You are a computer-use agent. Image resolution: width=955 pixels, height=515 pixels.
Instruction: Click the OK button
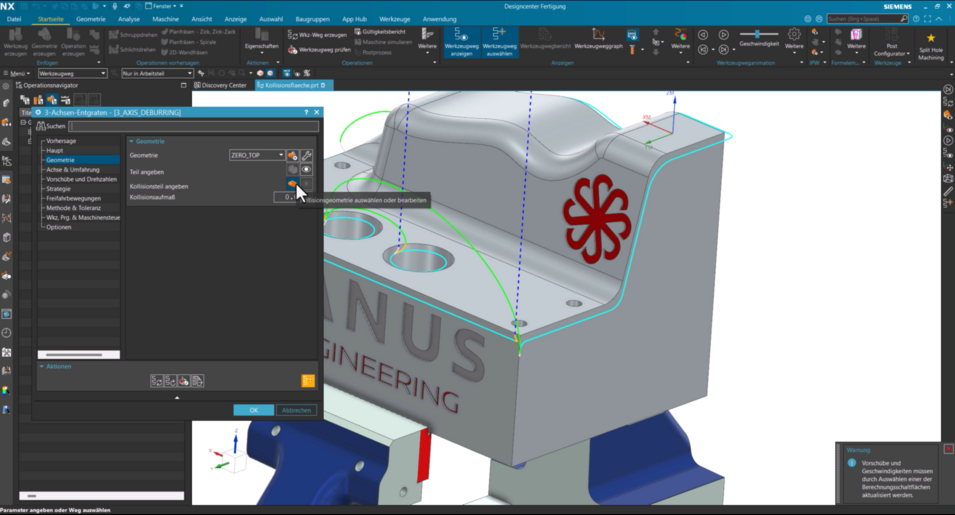253,410
